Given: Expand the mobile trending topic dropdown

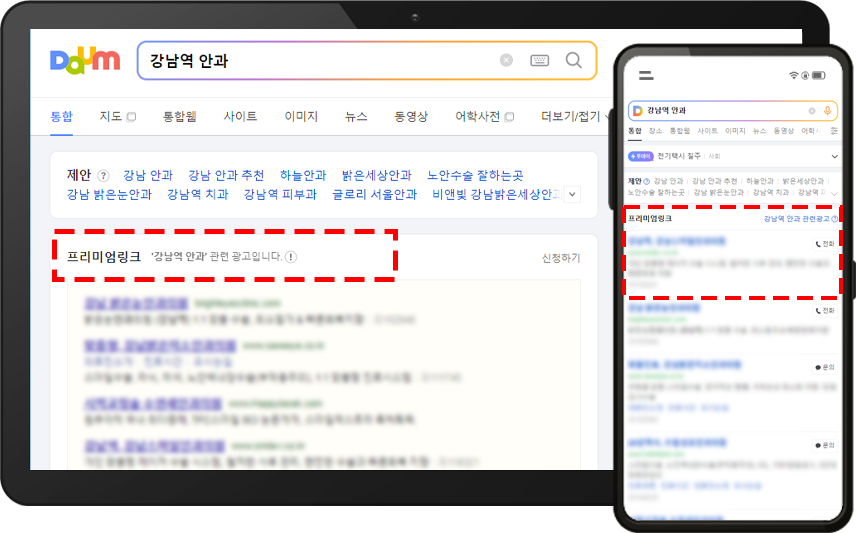Looking at the screenshot, I should click(835, 157).
